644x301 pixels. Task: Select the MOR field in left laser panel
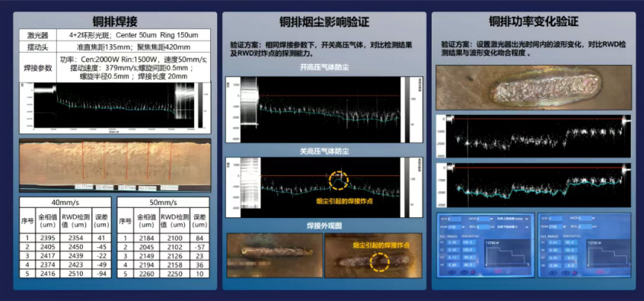click(x=483, y=219)
